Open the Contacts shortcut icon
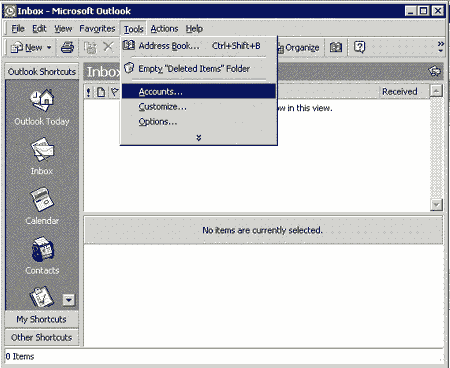450x368 pixels. [42, 256]
